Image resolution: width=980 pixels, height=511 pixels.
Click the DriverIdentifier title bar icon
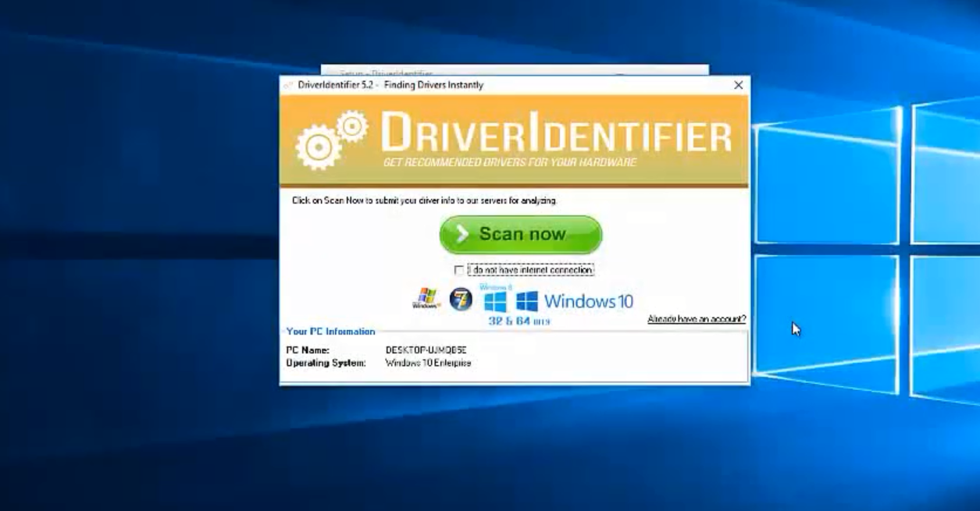click(288, 85)
